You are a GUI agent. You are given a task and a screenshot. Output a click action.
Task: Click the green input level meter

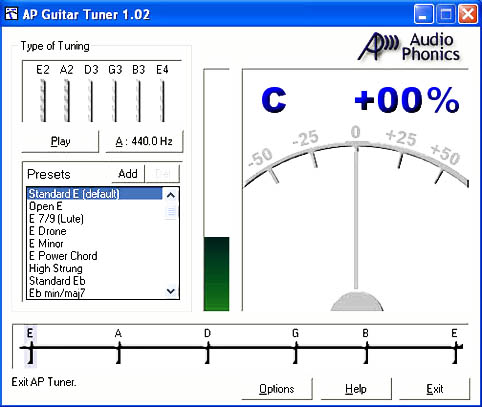tap(216, 274)
